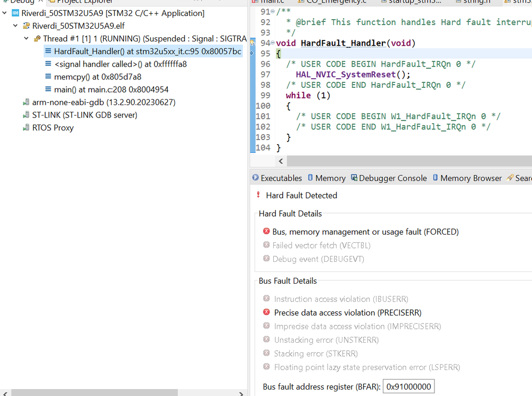Viewport: 532px width, 396px height.
Task: Click the HardFault_Handler function name in editor
Action: click(x=343, y=44)
